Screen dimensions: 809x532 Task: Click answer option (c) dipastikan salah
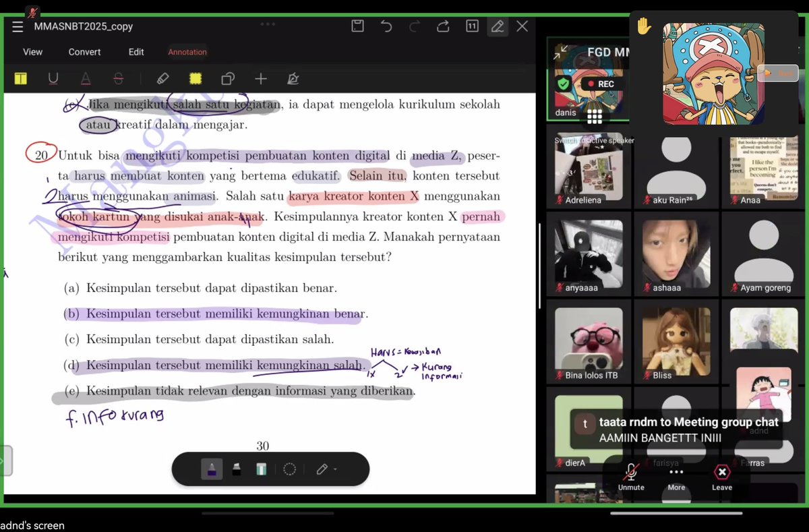199,339
